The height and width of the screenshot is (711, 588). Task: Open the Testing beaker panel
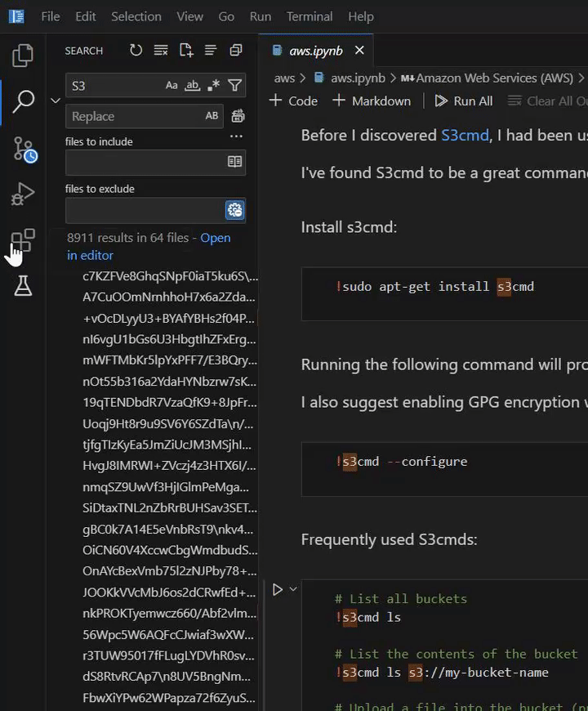coord(23,286)
